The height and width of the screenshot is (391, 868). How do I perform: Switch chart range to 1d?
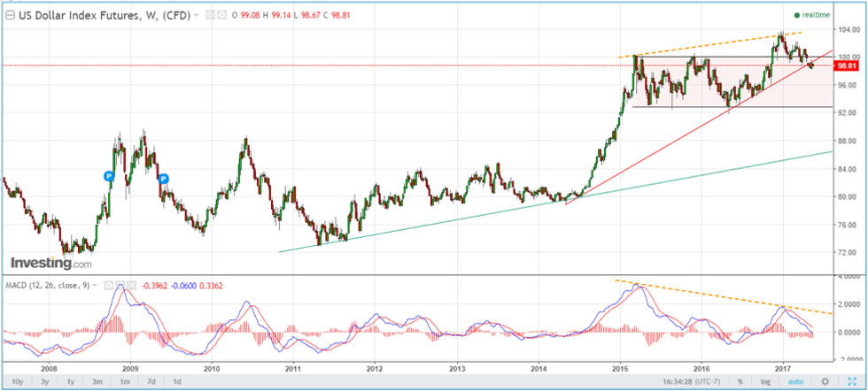178,381
